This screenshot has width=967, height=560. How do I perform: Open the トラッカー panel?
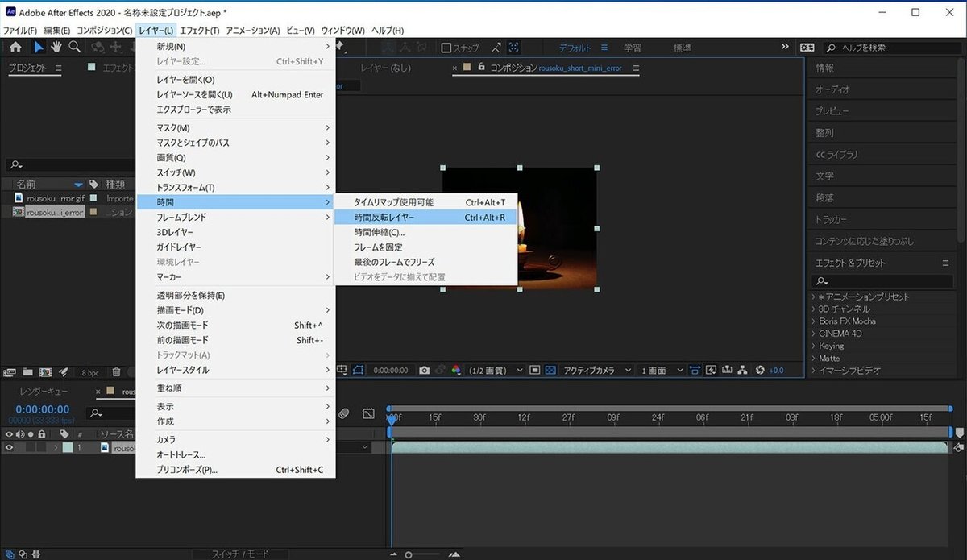(831, 219)
